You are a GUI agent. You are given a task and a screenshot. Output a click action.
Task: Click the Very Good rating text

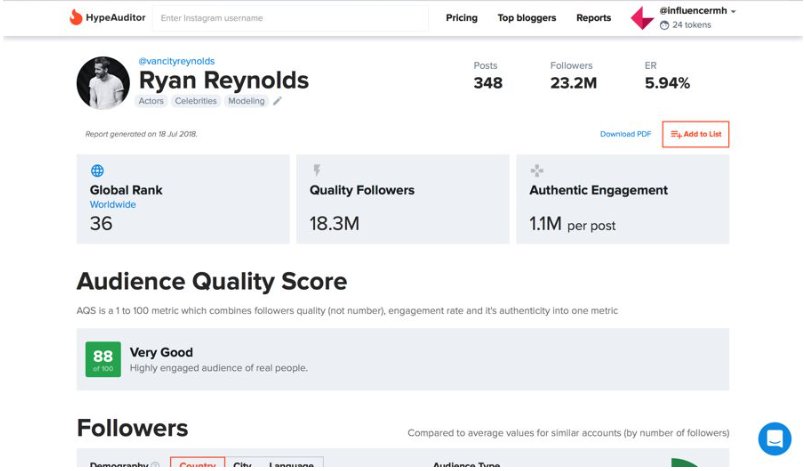(161, 353)
